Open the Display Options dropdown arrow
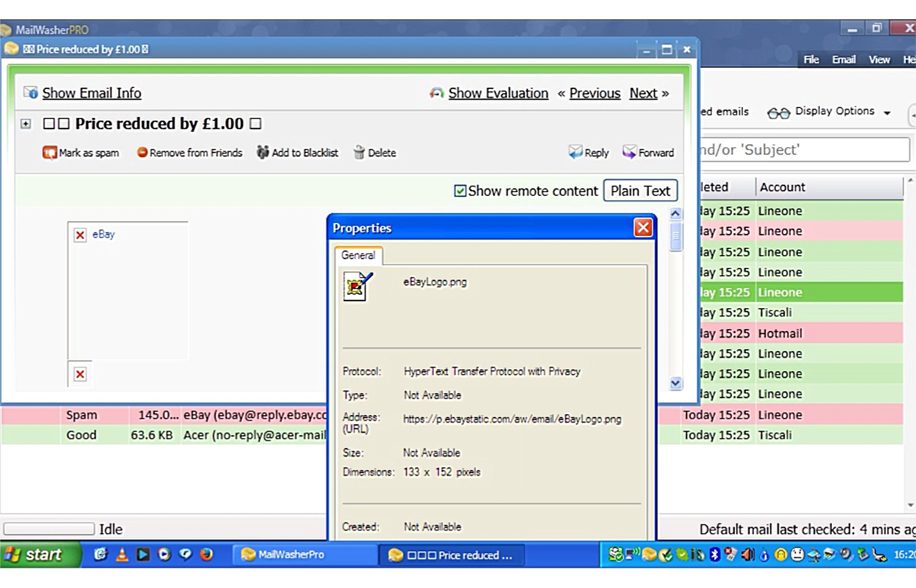The height and width of the screenshot is (588, 916). point(887,113)
